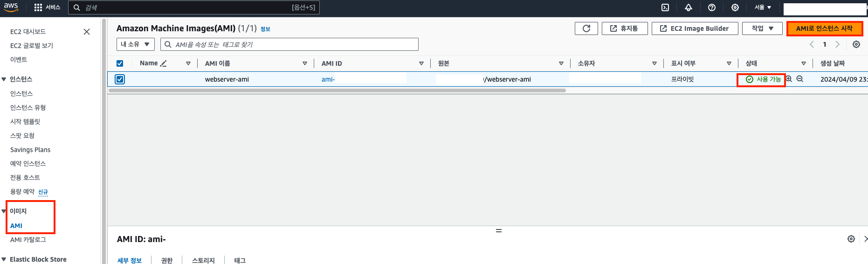Sort by the 표시 여부 column arrow
The image size is (868, 264).
[729, 63]
